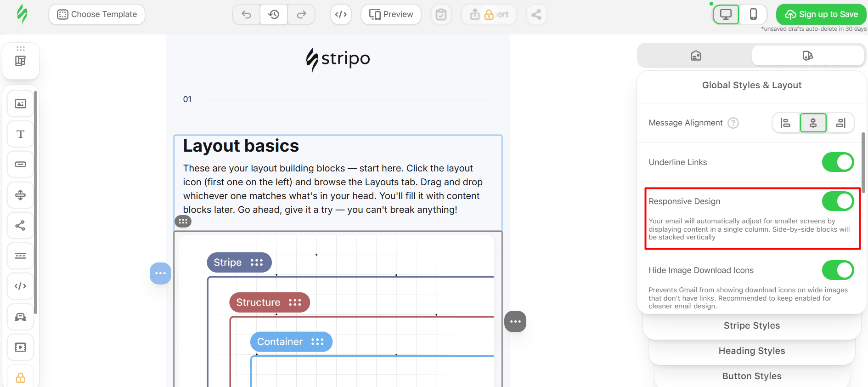Expand Heading Styles section
868x387 pixels.
[x=752, y=351]
